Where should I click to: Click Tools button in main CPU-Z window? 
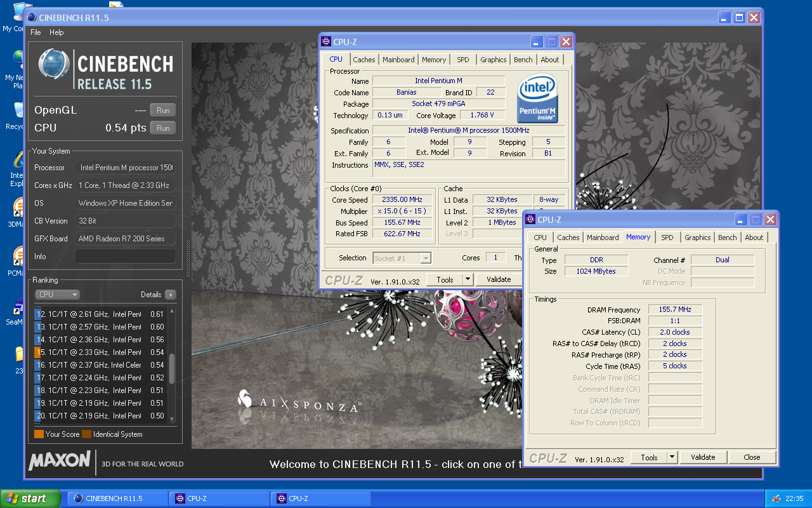pyautogui.click(x=445, y=279)
